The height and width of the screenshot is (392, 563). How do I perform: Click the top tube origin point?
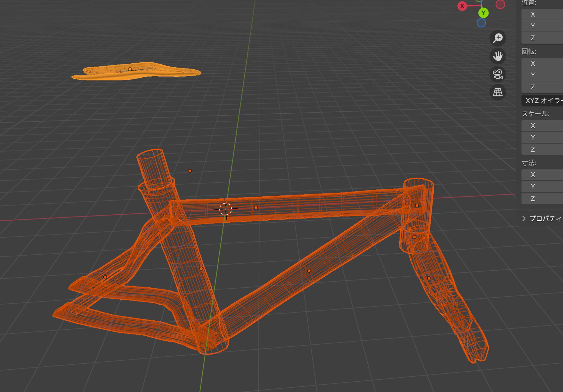pyautogui.click(x=256, y=207)
